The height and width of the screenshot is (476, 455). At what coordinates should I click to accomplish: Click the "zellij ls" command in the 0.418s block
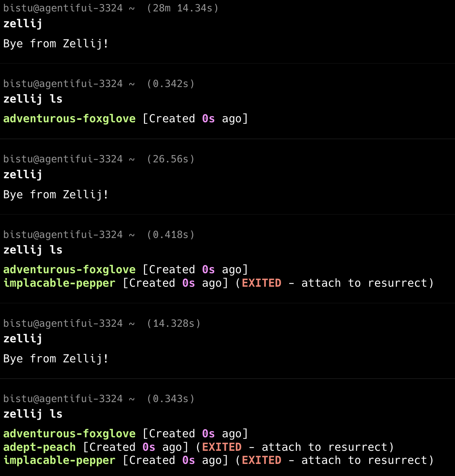(33, 250)
